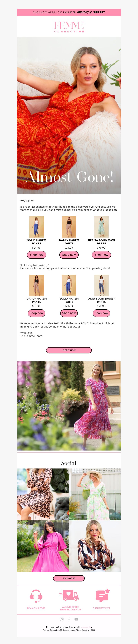The image size is (138, 644).
Task: Shop now for Nerita Boho Maxi Dress
Action: pyautogui.click(x=101, y=254)
